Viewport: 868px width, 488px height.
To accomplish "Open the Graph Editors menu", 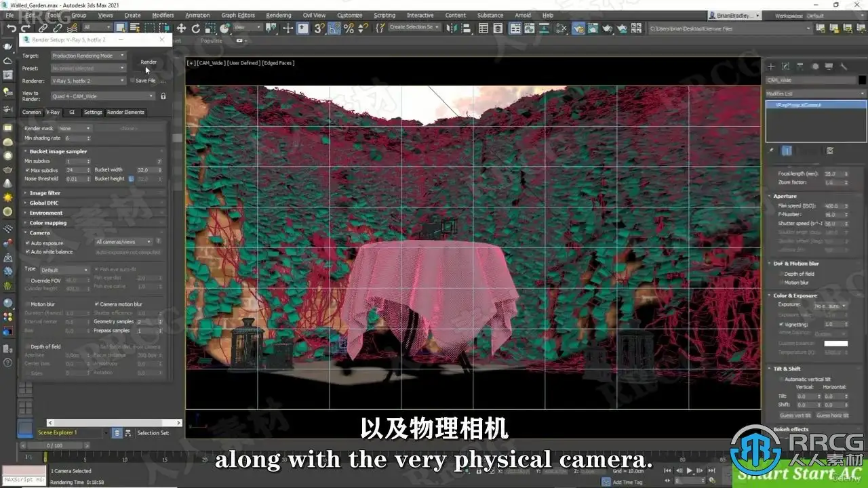I will point(238,15).
